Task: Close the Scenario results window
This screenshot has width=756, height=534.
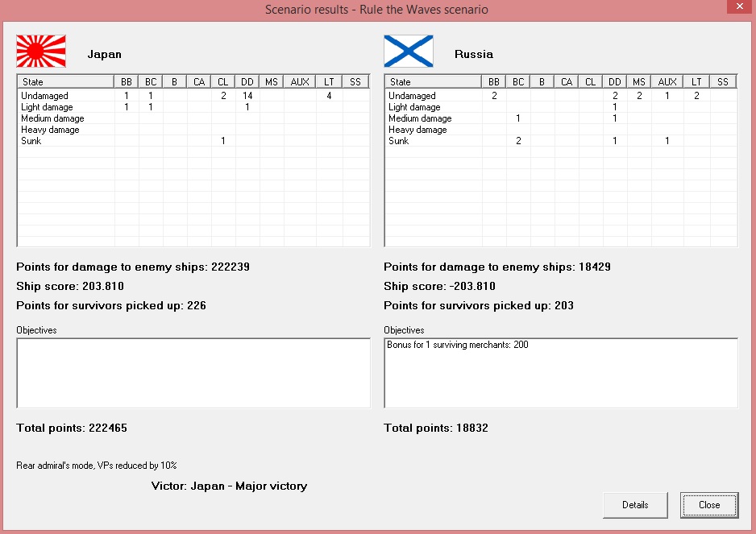Action: (x=740, y=6)
